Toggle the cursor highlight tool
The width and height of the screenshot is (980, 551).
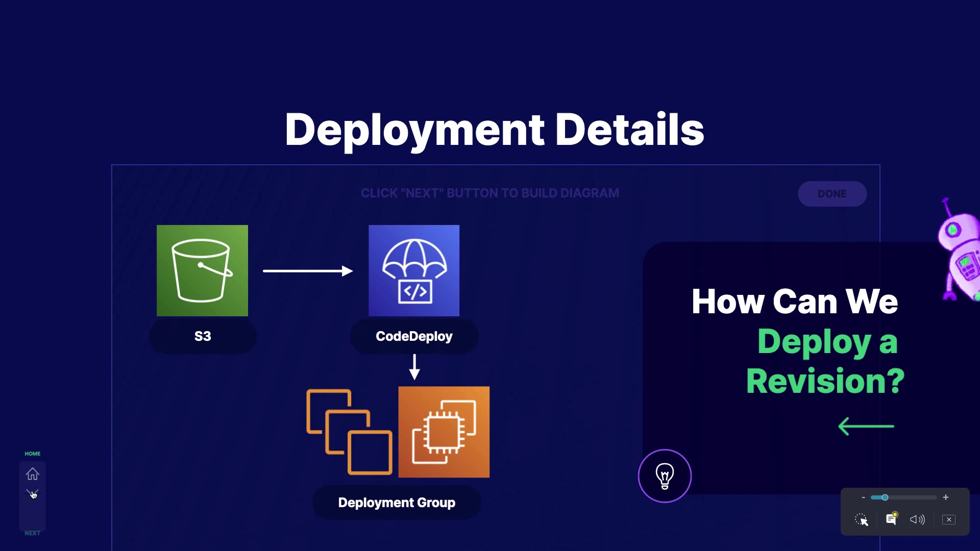click(862, 519)
